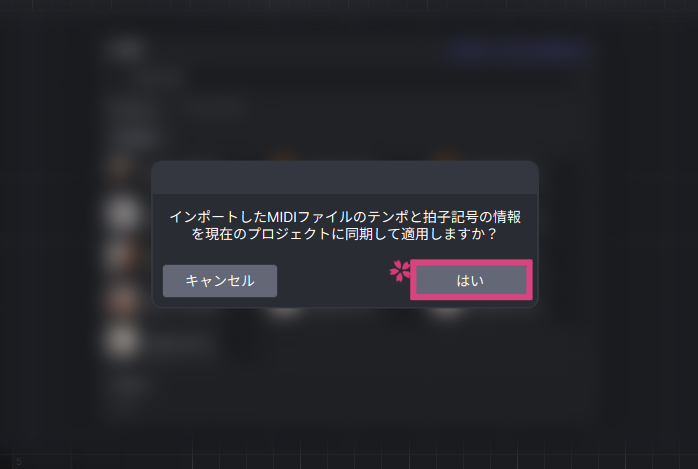Click the pink sakura flower icon
The width and height of the screenshot is (698, 469).
[x=400, y=271]
